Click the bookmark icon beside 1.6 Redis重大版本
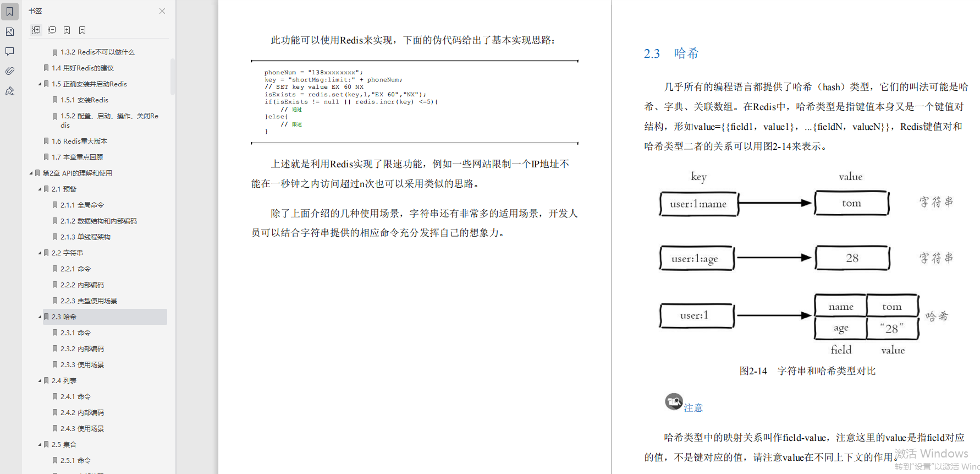 pos(46,141)
